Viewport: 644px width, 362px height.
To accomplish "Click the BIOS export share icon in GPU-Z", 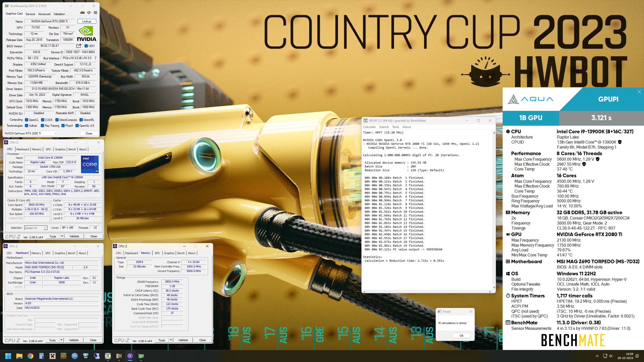I will pos(79,46).
